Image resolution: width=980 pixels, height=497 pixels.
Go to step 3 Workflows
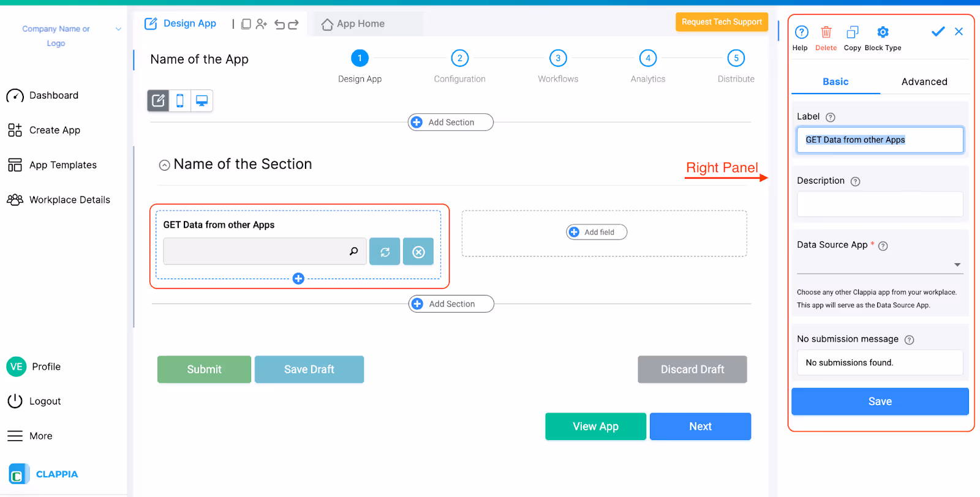click(x=558, y=58)
